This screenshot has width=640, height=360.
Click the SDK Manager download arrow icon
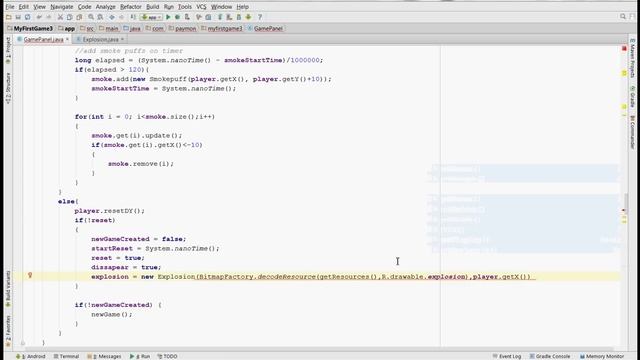[x=248, y=17]
